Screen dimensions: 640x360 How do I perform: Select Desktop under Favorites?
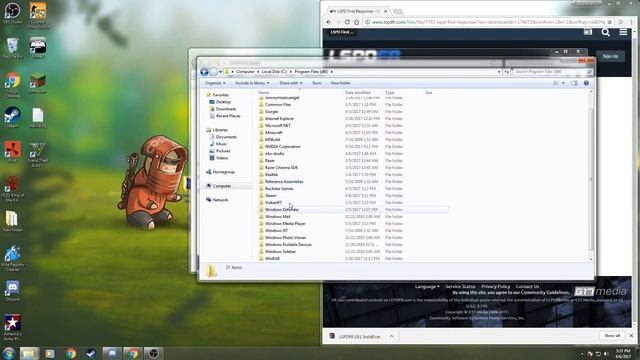coord(223,102)
